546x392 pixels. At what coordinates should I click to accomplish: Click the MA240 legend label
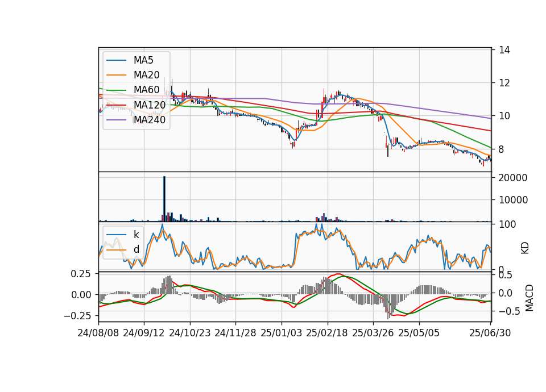click(x=150, y=120)
